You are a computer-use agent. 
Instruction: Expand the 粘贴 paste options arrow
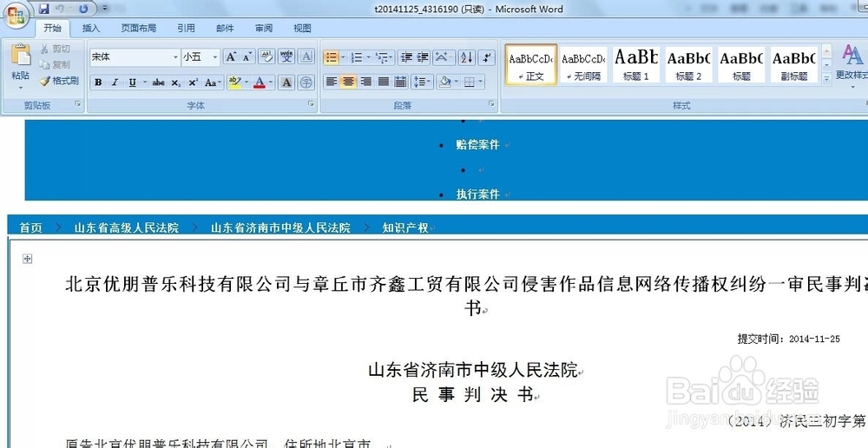click(21, 88)
